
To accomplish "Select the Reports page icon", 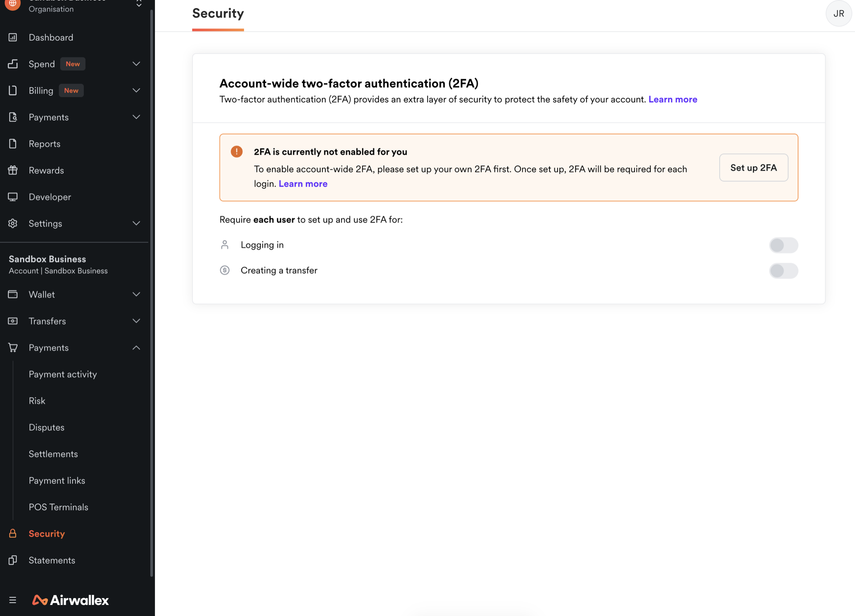I will (12, 144).
